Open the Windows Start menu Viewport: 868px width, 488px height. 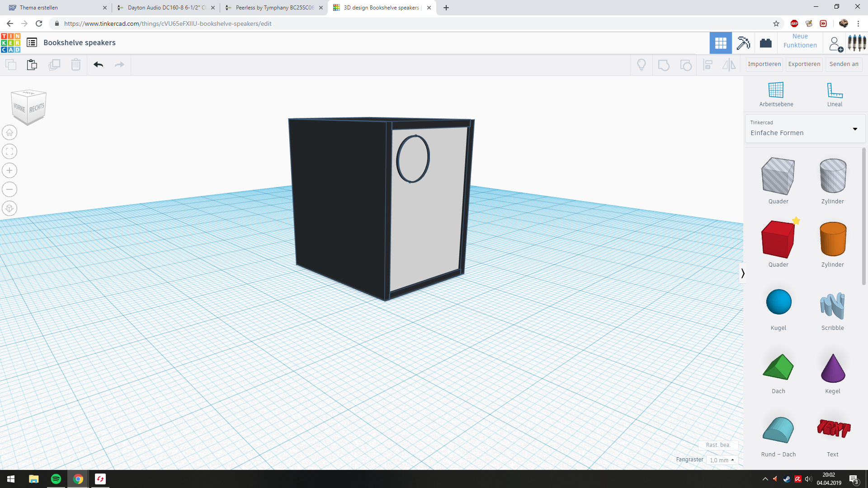11,479
